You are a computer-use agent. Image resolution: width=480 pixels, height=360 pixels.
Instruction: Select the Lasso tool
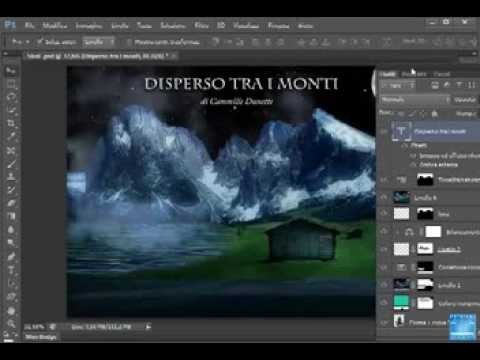coord(11,97)
